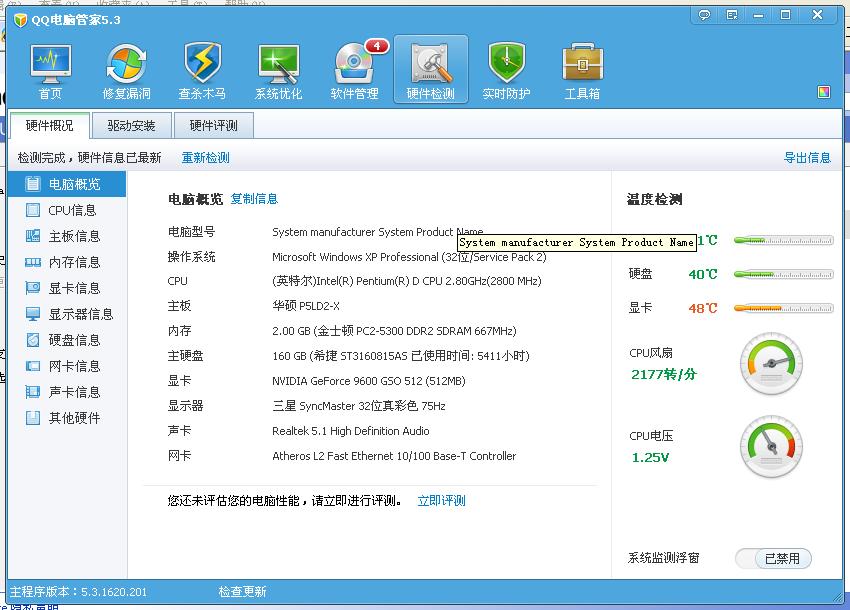Viewport: 850px width, 610px height.
Task: Switch to the 硬件评测 tab
Action: 214,126
